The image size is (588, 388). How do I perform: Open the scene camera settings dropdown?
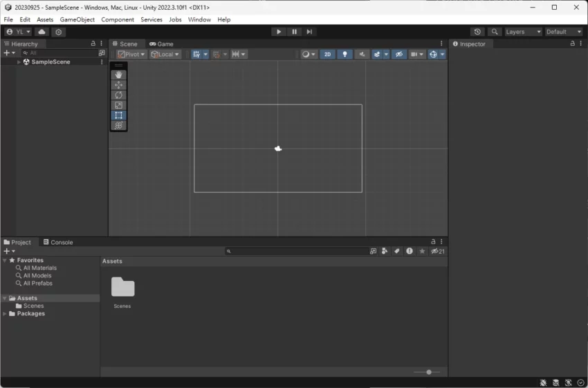pos(416,55)
